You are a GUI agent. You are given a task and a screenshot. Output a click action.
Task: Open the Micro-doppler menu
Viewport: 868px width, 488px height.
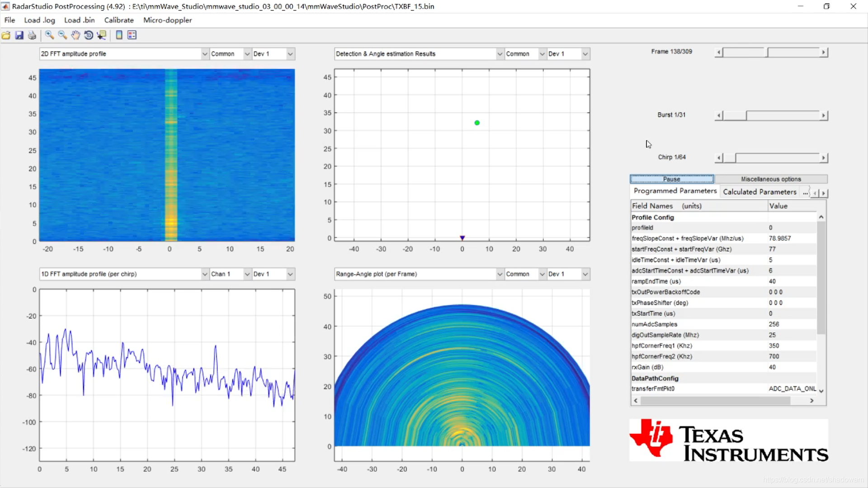tap(167, 20)
